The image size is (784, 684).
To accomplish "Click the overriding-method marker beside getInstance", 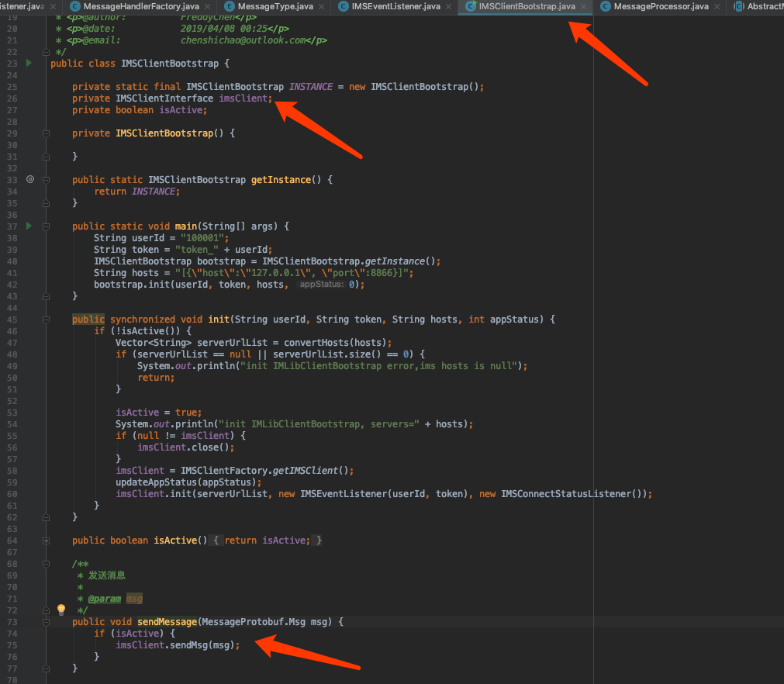I will click(x=29, y=179).
